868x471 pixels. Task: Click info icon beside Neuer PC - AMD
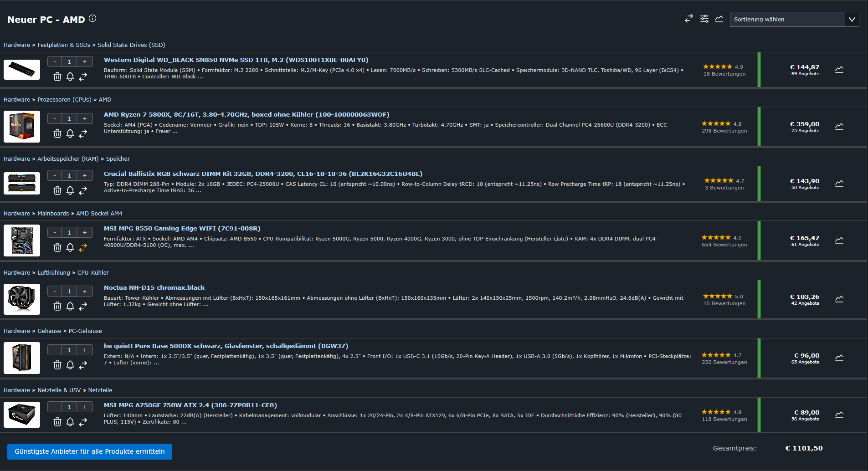coord(92,18)
